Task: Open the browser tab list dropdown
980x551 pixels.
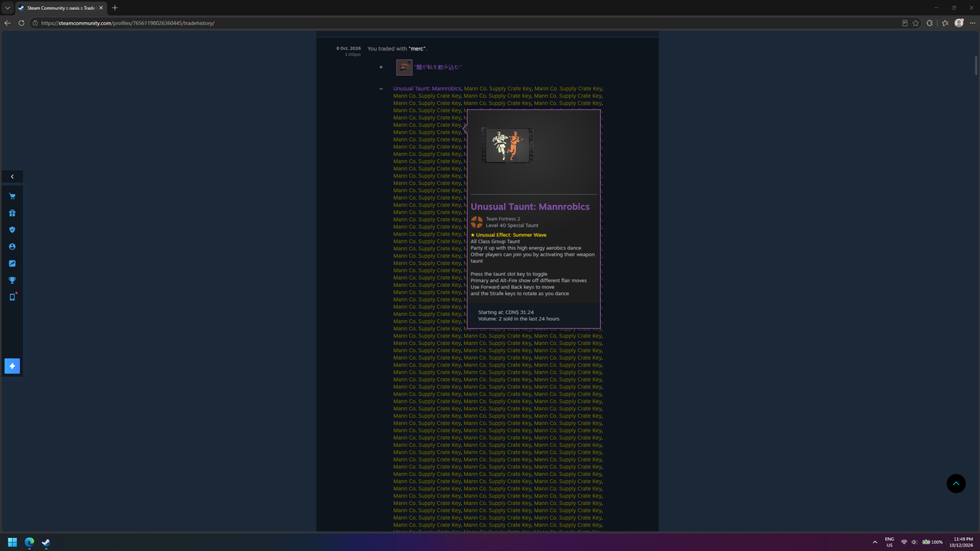Action: [x=7, y=8]
